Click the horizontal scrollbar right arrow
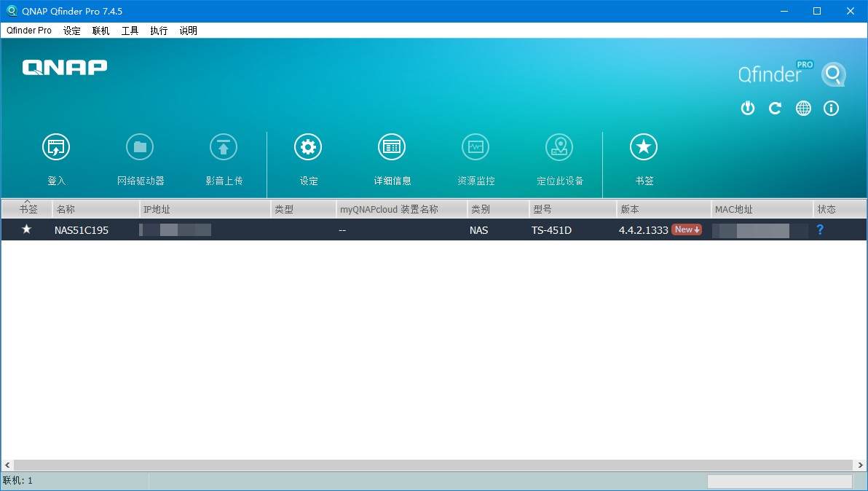Screen dimensions: 868x491 [x=860, y=465]
